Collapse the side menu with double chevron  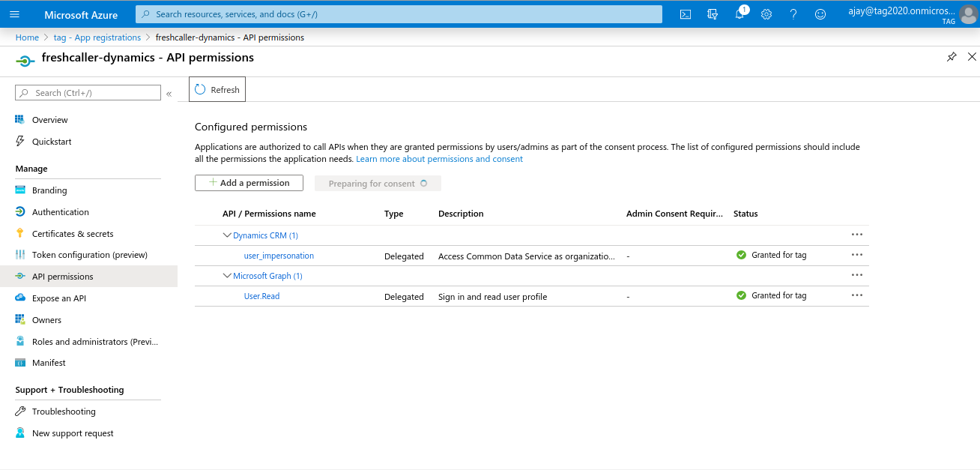click(x=169, y=94)
